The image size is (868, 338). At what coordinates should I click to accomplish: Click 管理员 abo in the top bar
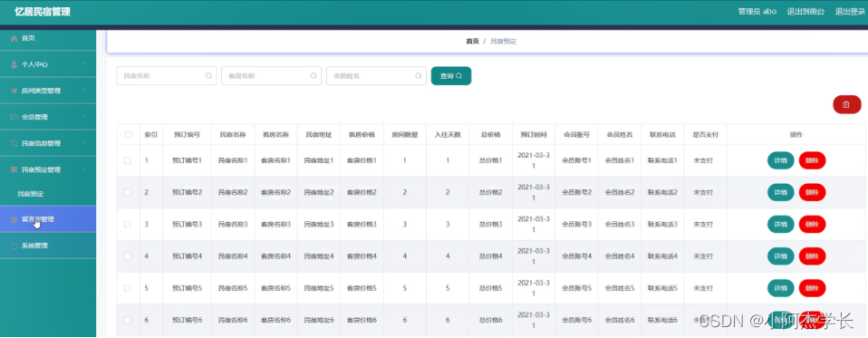pyautogui.click(x=757, y=12)
